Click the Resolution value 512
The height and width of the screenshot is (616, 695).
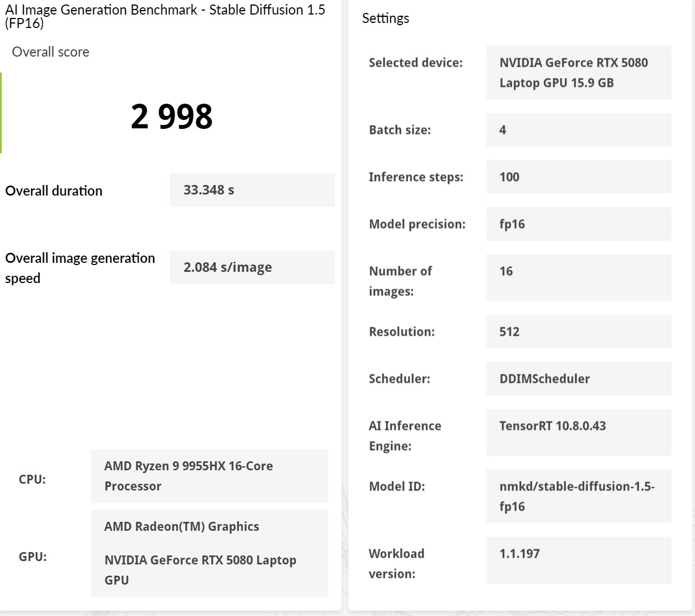578,332
